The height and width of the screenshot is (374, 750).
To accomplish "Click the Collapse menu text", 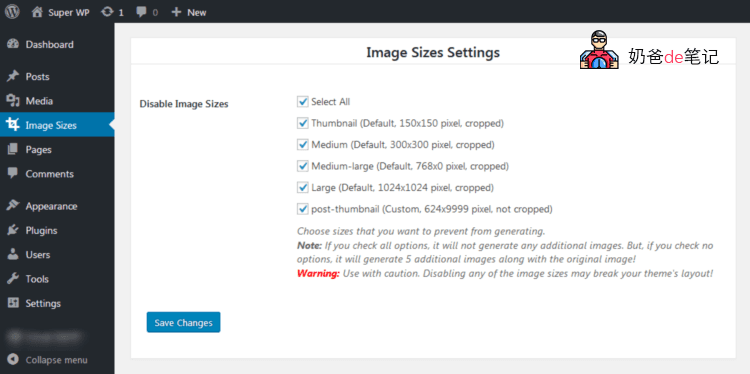I will (56, 360).
